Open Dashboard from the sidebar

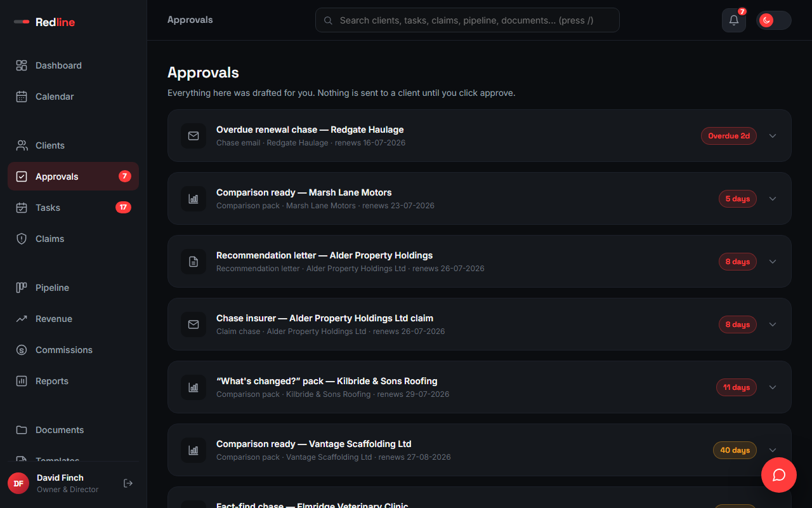[73, 65]
